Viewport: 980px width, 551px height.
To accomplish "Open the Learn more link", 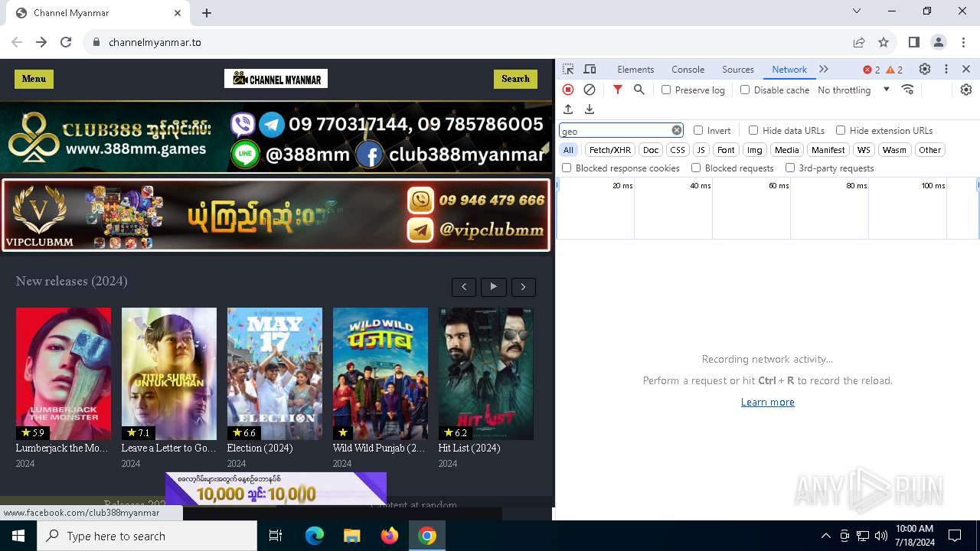I will point(768,402).
